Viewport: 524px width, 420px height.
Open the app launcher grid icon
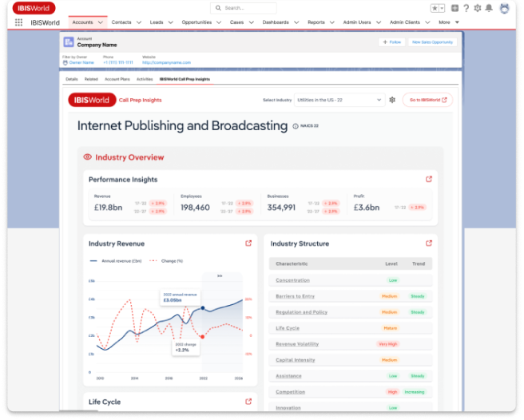19,22
